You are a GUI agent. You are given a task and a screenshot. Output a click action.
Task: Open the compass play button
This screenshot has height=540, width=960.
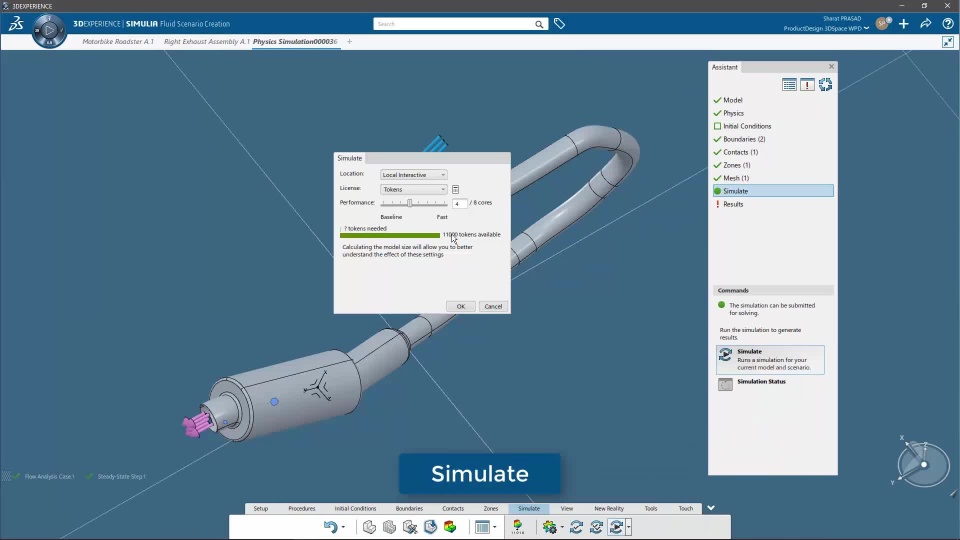point(49,29)
